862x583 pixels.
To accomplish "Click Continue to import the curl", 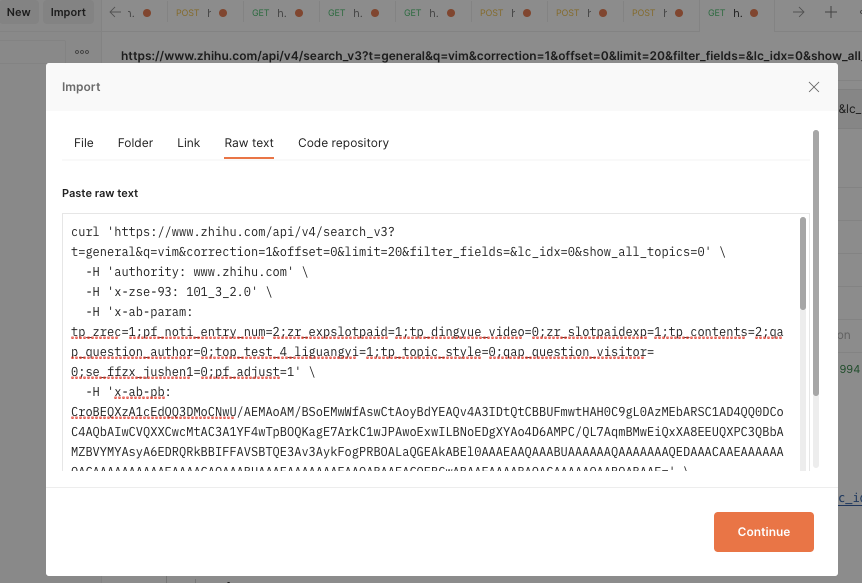I will (764, 532).
